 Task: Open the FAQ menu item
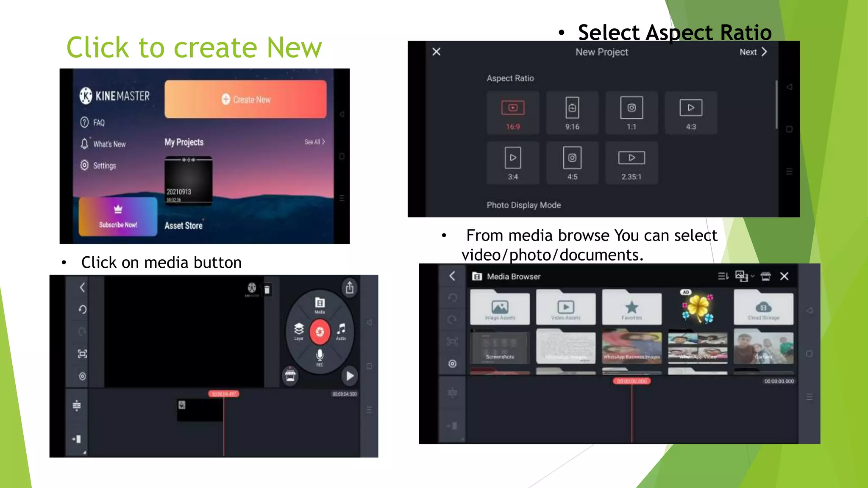tap(93, 122)
